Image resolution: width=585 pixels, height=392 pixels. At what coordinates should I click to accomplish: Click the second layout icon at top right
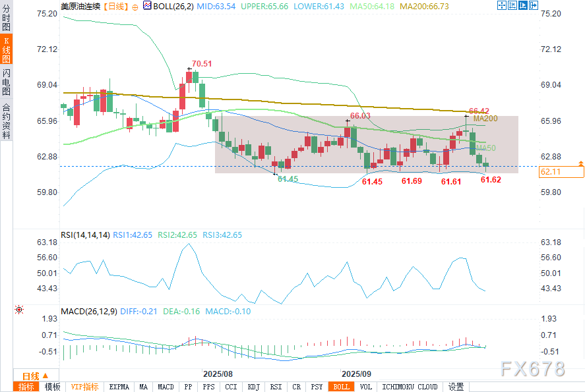pos(511,5)
